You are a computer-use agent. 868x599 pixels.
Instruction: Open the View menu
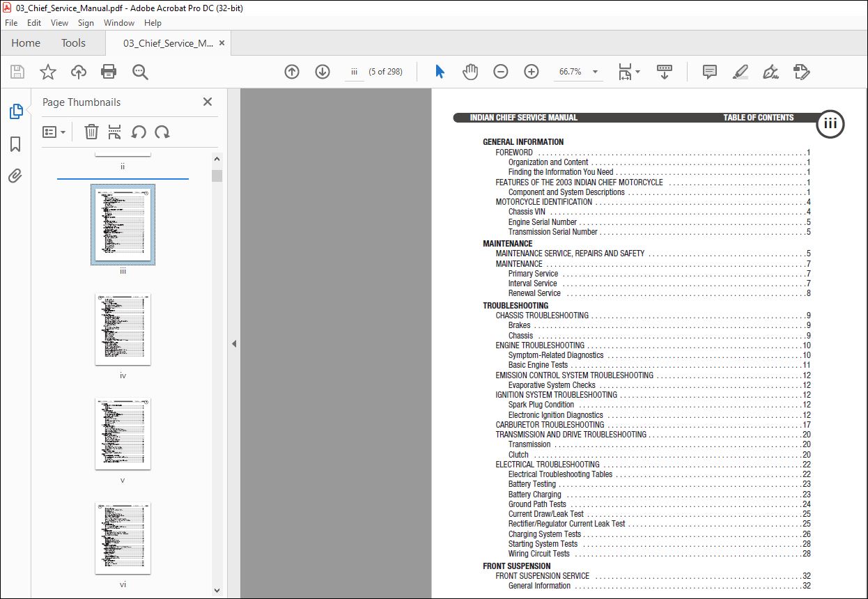pos(60,23)
